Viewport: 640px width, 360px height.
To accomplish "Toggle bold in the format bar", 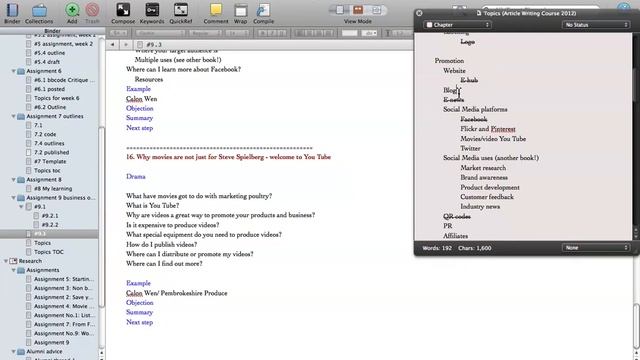I will [x=264, y=33].
